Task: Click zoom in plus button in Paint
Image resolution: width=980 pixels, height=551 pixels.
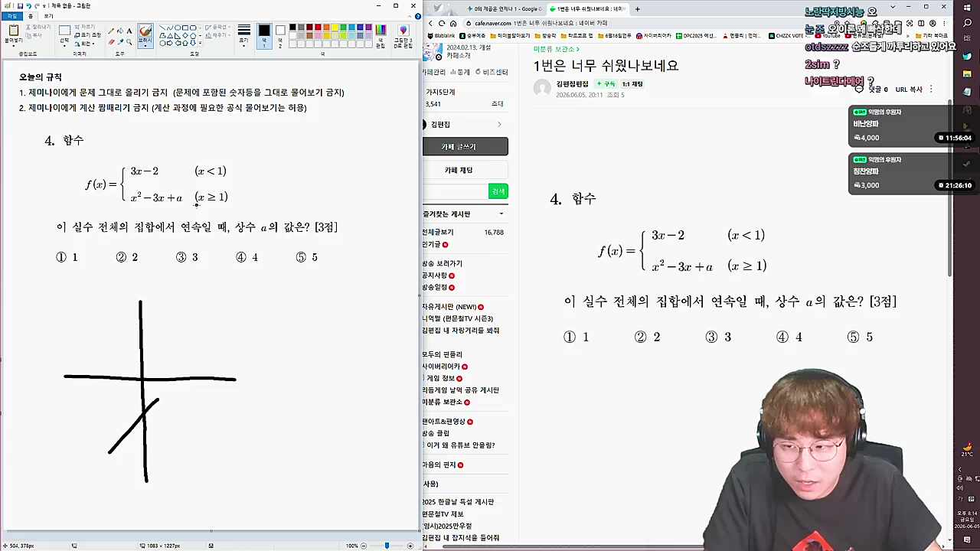Action: [x=410, y=546]
